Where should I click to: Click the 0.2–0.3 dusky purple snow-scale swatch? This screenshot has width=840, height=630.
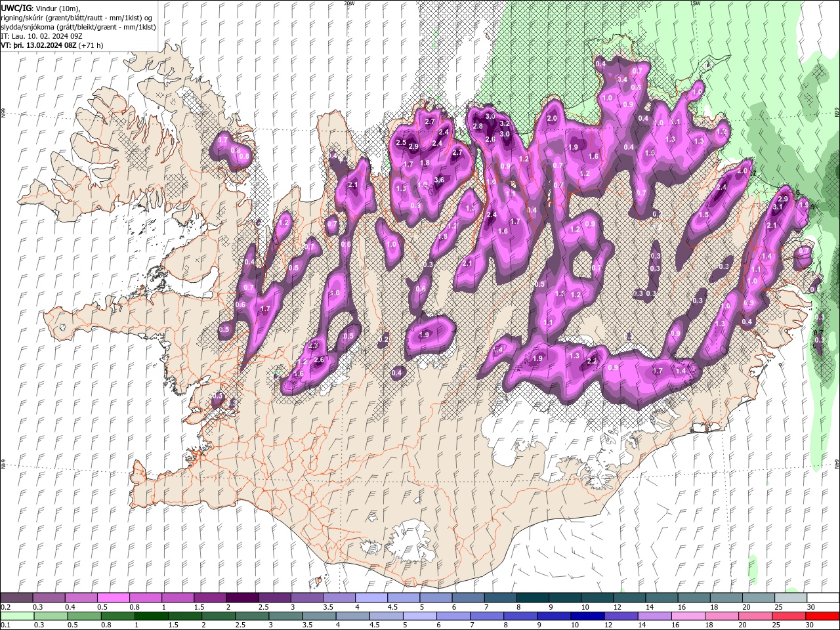[x=17, y=598]
